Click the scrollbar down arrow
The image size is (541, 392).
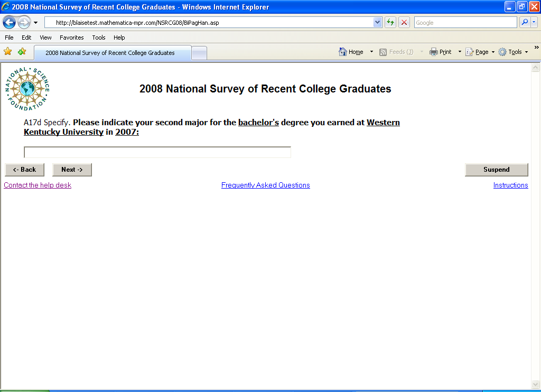point(536,384)
